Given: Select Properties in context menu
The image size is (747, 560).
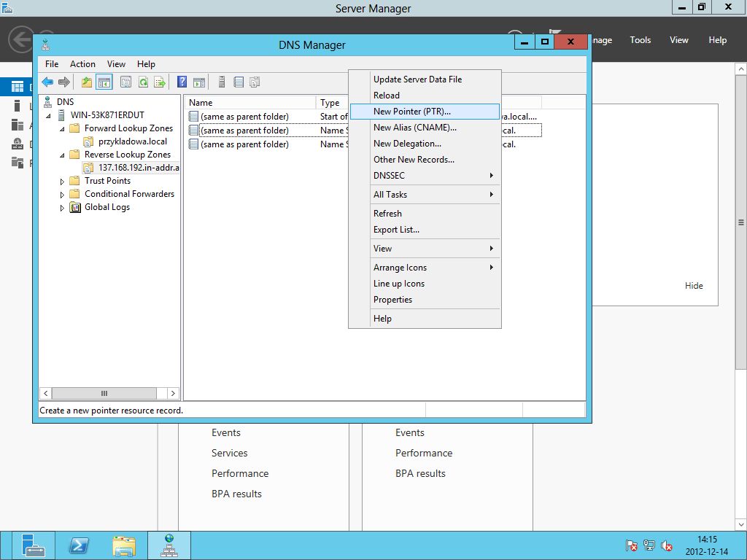Looking at the screenshot, I should pyautogui.click(x=425, y=300).
